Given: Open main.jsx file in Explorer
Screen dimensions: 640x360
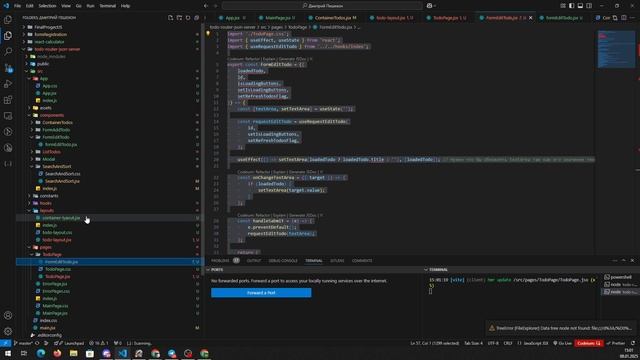Looking at the screenshot, I should coord(47,328).
